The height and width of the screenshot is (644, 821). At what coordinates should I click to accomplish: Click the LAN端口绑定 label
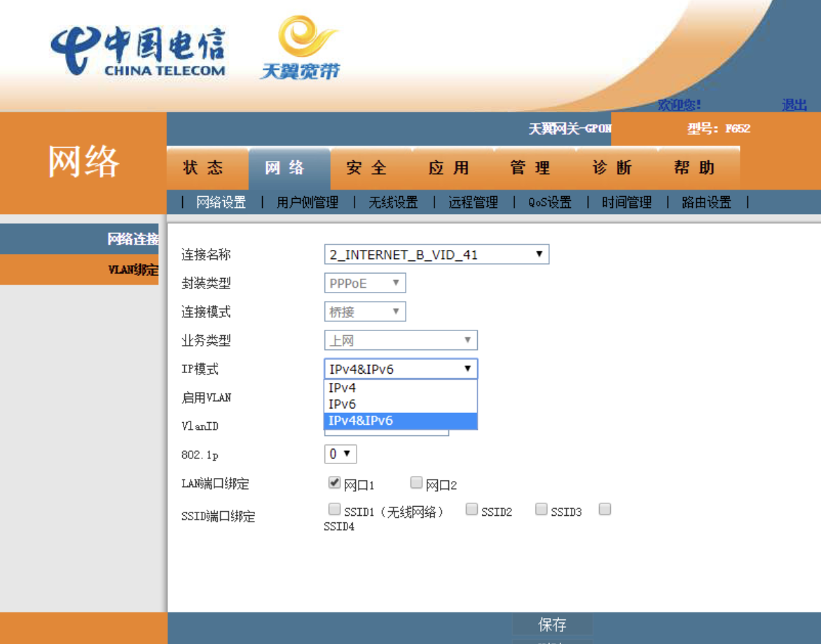215,484
